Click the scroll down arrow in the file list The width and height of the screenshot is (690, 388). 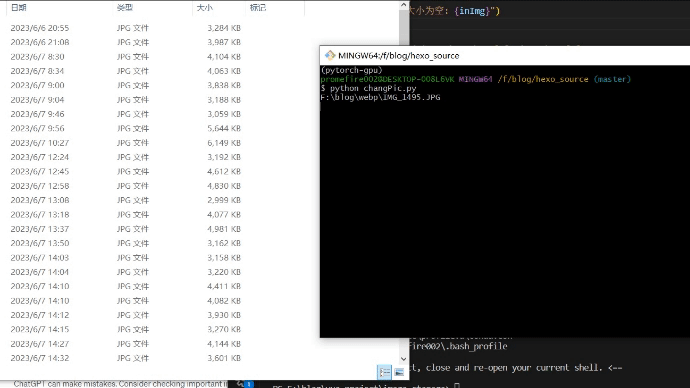(404, 359)
